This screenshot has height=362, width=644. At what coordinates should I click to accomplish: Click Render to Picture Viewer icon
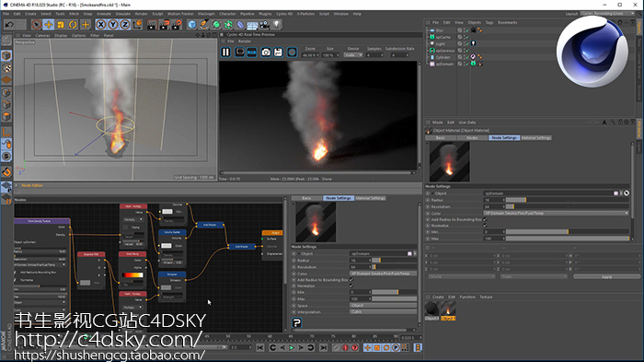tap(165, 25)
